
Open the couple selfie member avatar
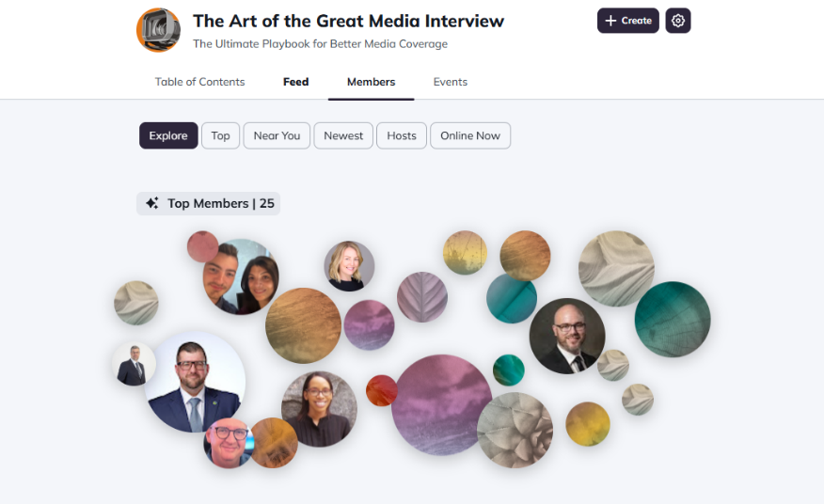(241, 277)
